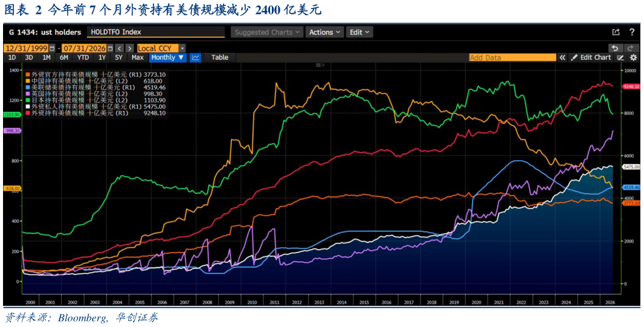Click the purple 英国持有美债规模 legend swatch

(27, 94)
